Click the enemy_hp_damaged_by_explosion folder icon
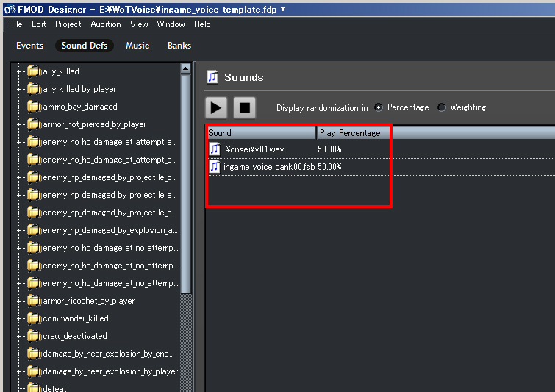Screen dimensions: 555x392 (x=35, y=230)
